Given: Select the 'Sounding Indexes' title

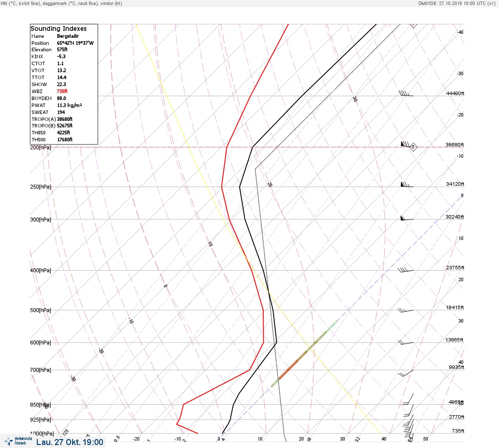Looking at the screenshot, I should [x=58, y=28].
